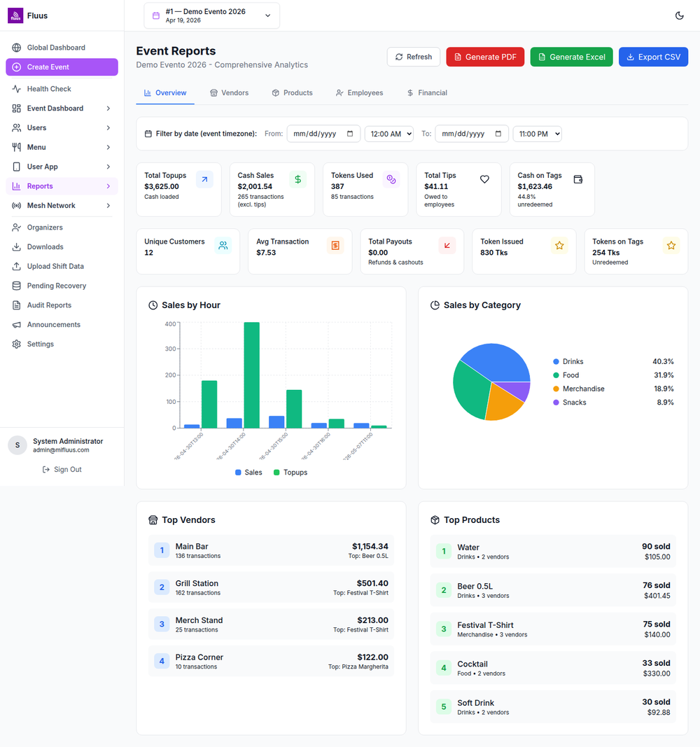The image size is (700, 747).
Task: Switch to the Overview tab
Action: [x=165, y=93]
